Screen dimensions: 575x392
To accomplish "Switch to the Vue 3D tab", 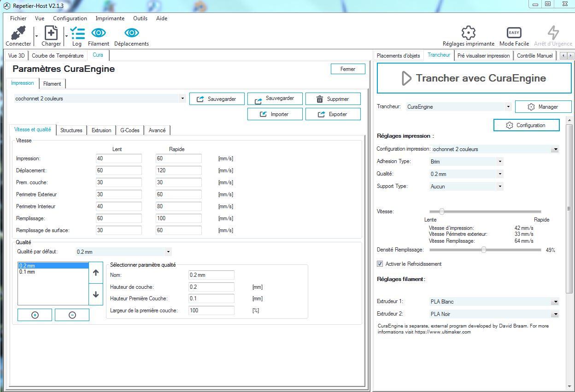I will pyautogui.click(x=17, y=56).
